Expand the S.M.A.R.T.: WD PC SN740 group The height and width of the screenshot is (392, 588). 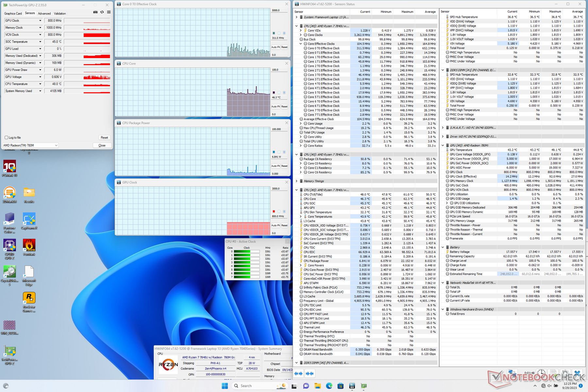point(443,128)
